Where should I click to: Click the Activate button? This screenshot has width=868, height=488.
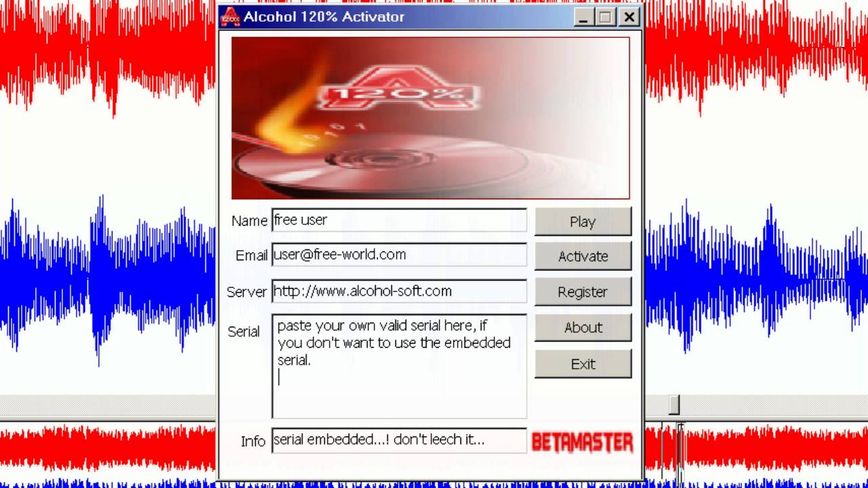583,256
